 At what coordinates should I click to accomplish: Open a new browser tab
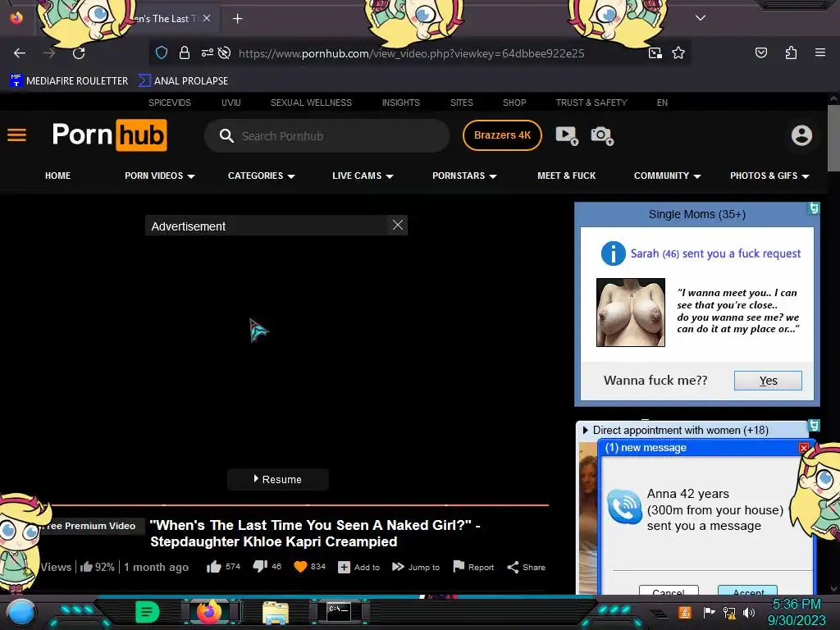click(x=237, y=19)
